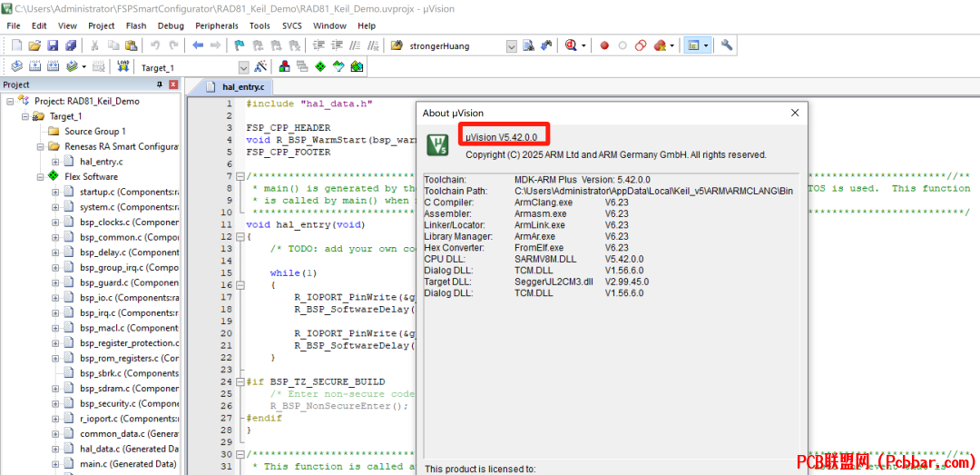
Task: Click the Manage Project Items colored blocks icon
Action: (x=284, y=66)
